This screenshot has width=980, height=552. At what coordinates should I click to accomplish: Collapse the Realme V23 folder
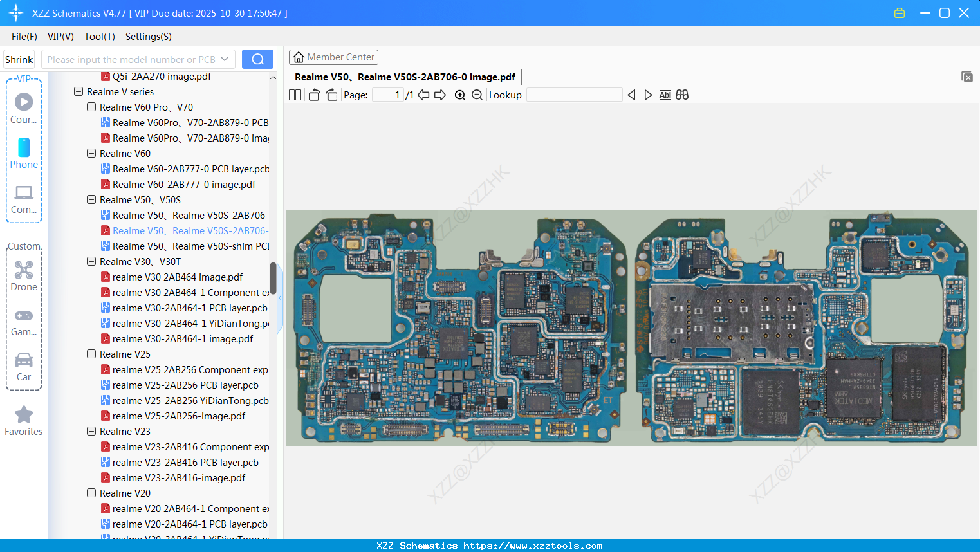91,432
